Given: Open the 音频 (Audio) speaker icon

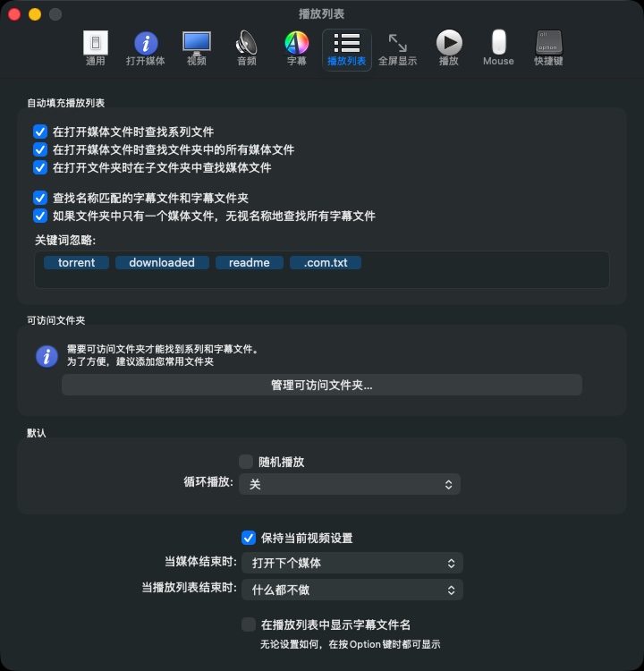Looking at the screenshot, I should click(246, 47).
